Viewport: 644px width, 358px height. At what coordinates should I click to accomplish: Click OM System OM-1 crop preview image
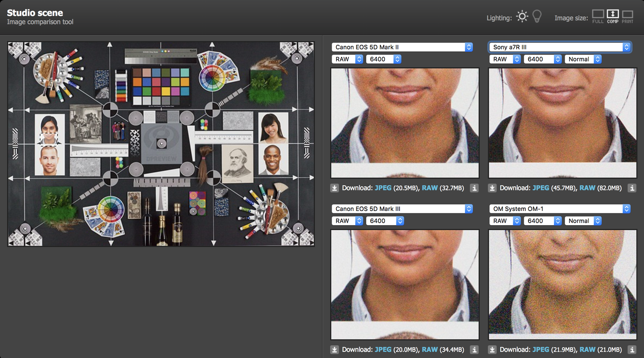point(562,284)
